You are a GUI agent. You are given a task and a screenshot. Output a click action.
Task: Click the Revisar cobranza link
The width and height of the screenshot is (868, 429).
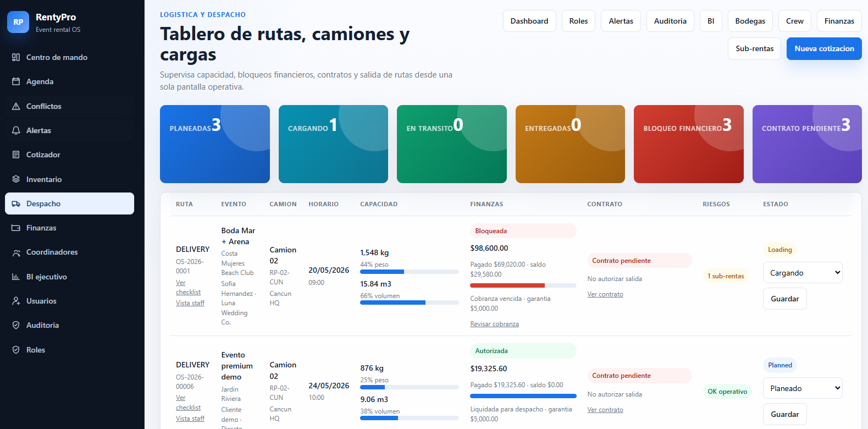[x=495, y=324]
